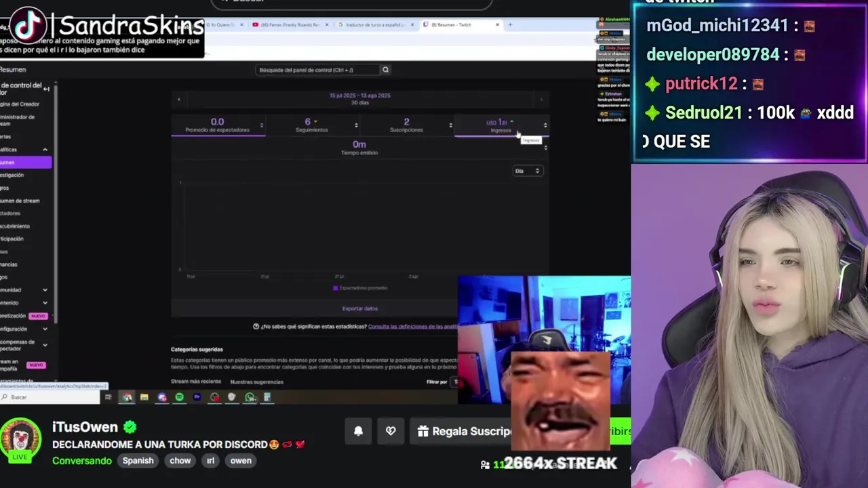Screen dimensions: 868x488
Task: Close the traductor de turco browser tab
Action: point(412,25)
